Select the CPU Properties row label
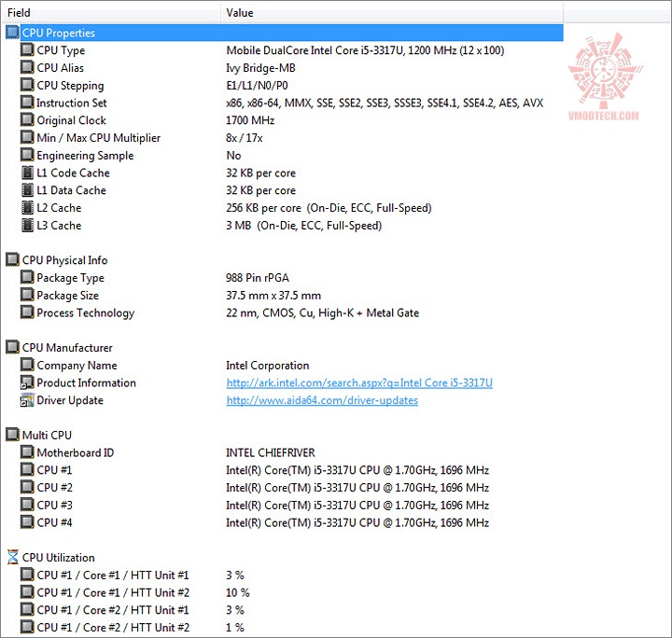Viewport: 672px width, 638px height. click(59, 33)
